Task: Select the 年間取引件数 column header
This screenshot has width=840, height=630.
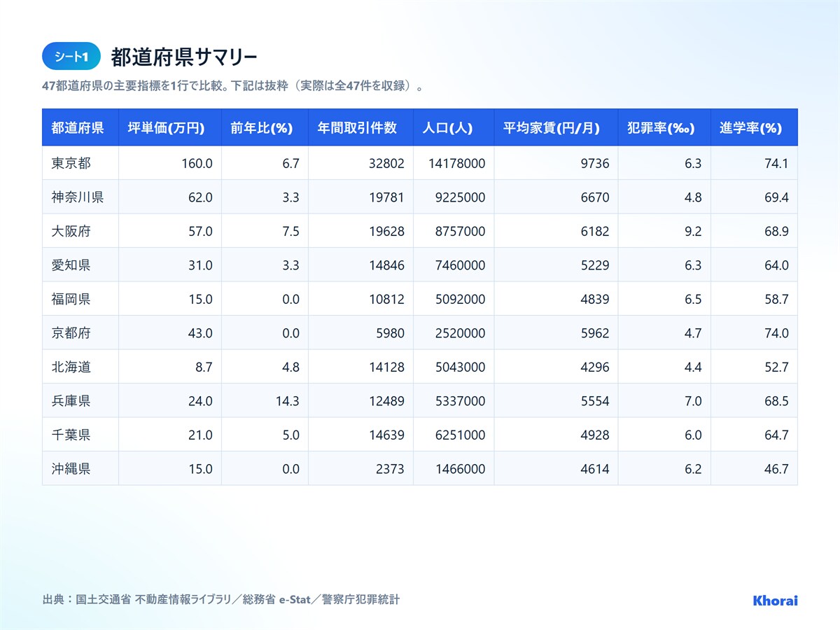Action: tap(360, 127)
